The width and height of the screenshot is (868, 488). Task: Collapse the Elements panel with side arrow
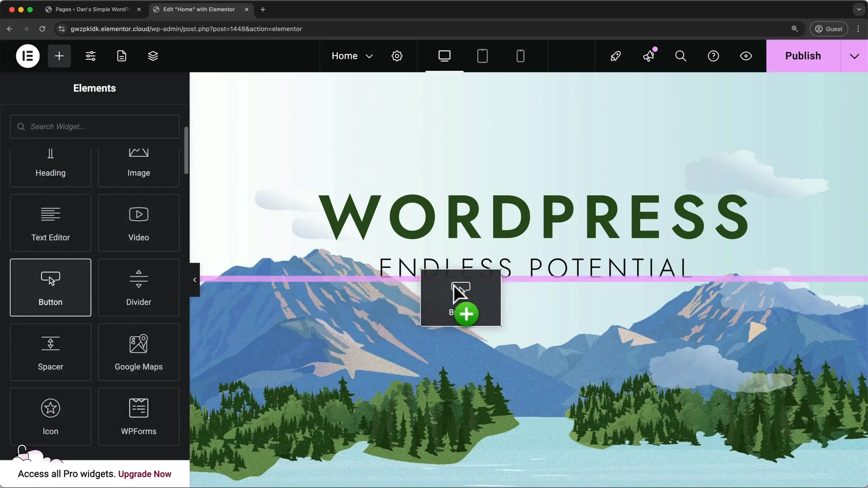pos(195,280)
